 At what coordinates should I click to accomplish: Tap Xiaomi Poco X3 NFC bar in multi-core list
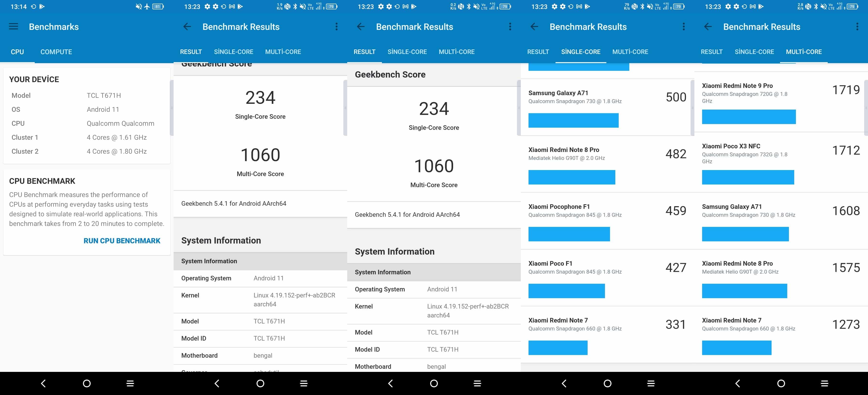click(748, 177)
